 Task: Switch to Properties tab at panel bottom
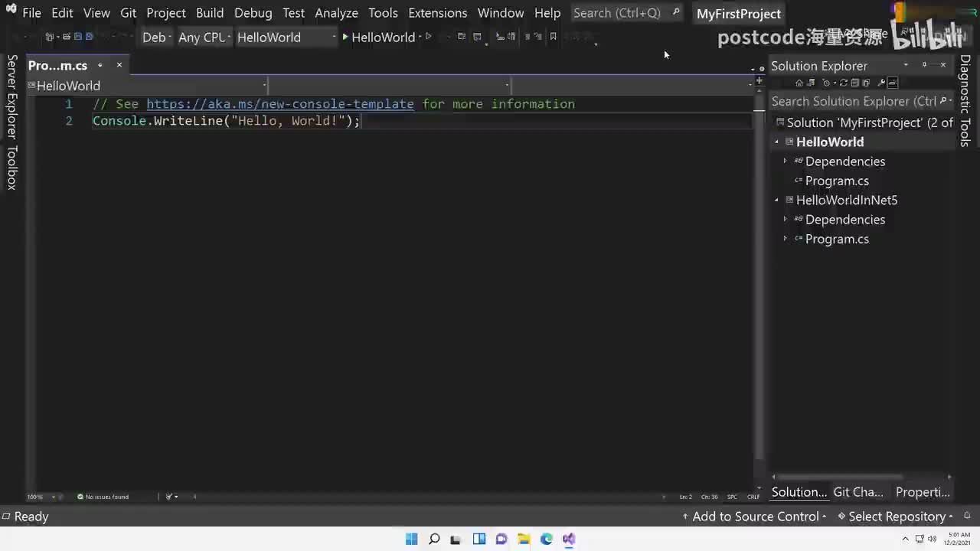[x=923, y=492]
